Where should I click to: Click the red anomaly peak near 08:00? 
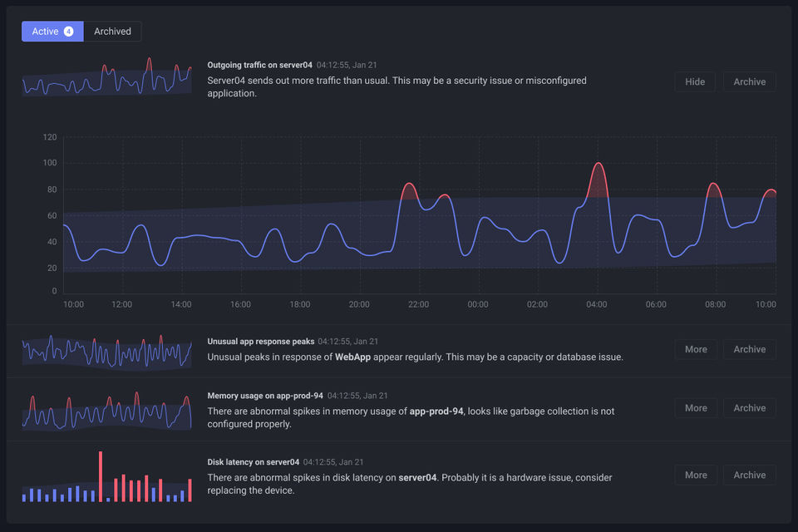coord(712,190)
